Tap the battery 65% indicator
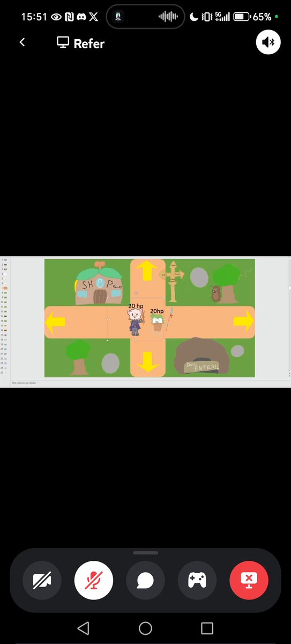This screenshot has height=644, width=291. coord(253,17)
